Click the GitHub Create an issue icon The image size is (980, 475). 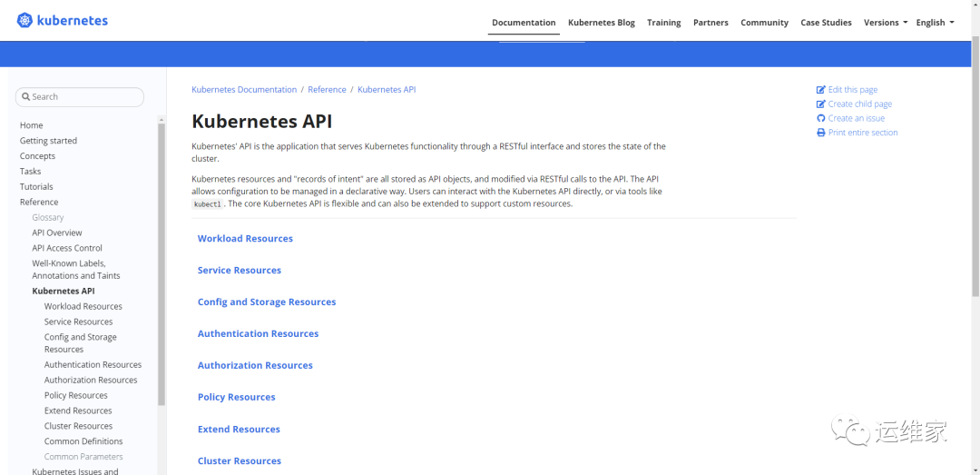pos(821,118)
